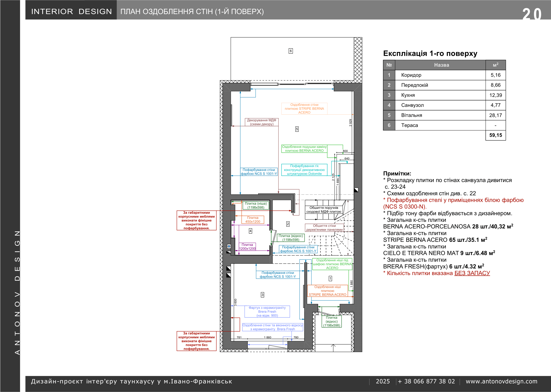Click the label 'Плитка (ніша) (1198x598)'
Screen dimensions: 551x392
[256, 205]
